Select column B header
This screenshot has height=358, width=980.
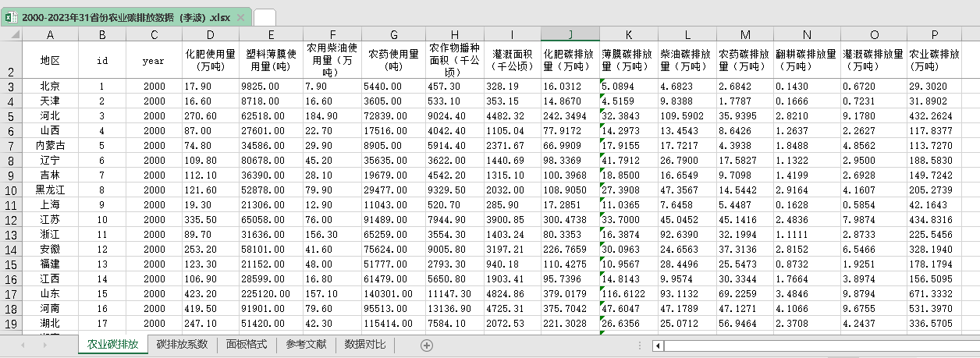click(x=102, y=34)
